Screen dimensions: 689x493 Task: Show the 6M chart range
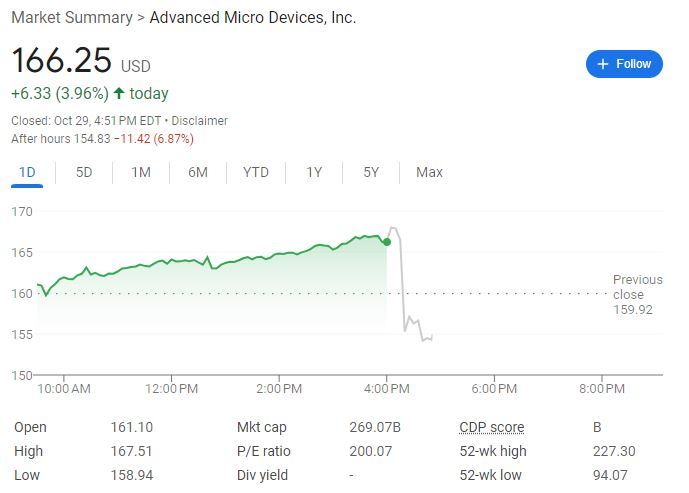click(x=198, y=172)
